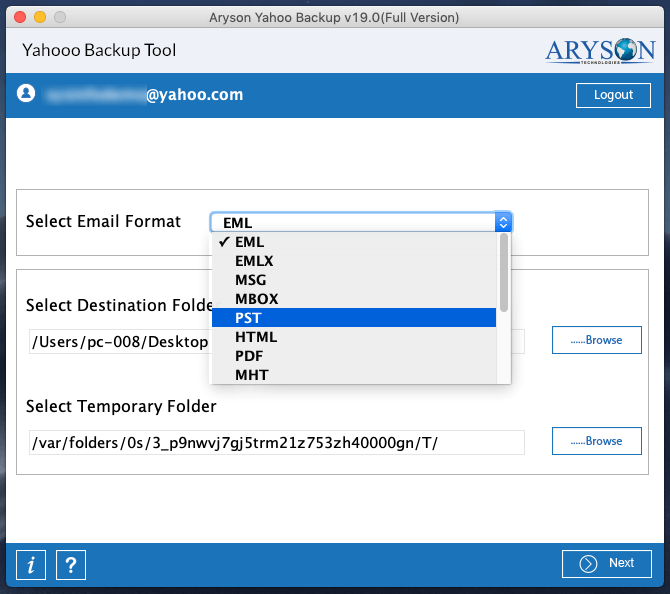The image size is (670, 594).
Task: Select HTML format option
Action: (x=354, y=337)
